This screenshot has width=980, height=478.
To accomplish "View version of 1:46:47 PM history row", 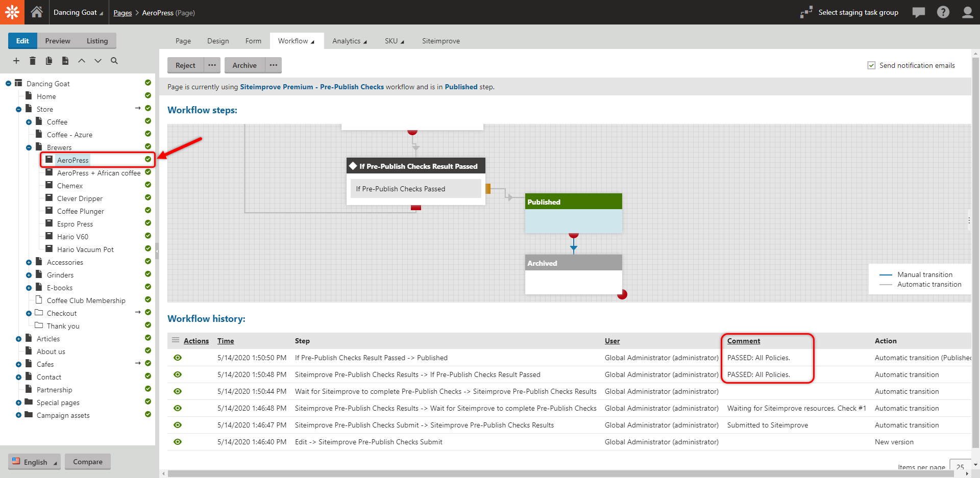I will [x=178, y=425].
